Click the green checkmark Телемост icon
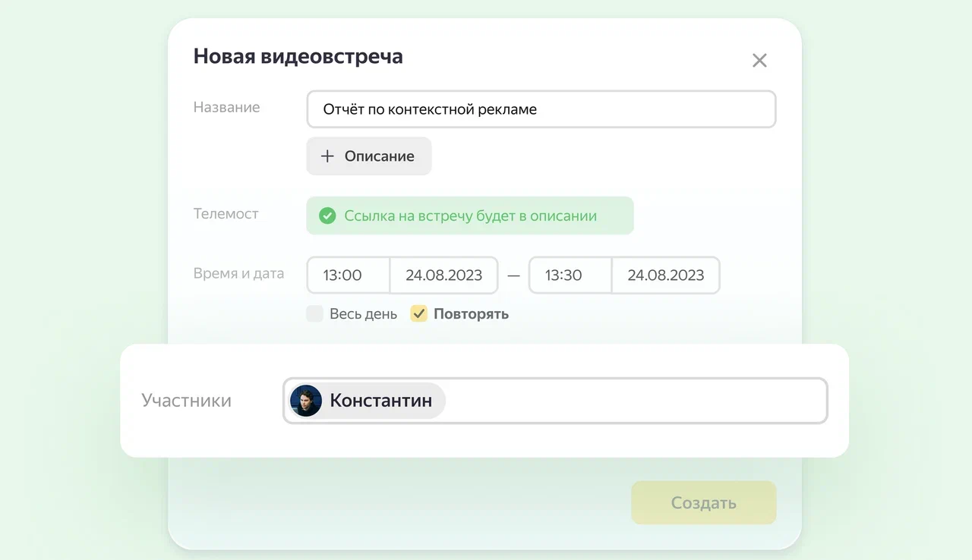972x560 pixels. pos(327,216)
